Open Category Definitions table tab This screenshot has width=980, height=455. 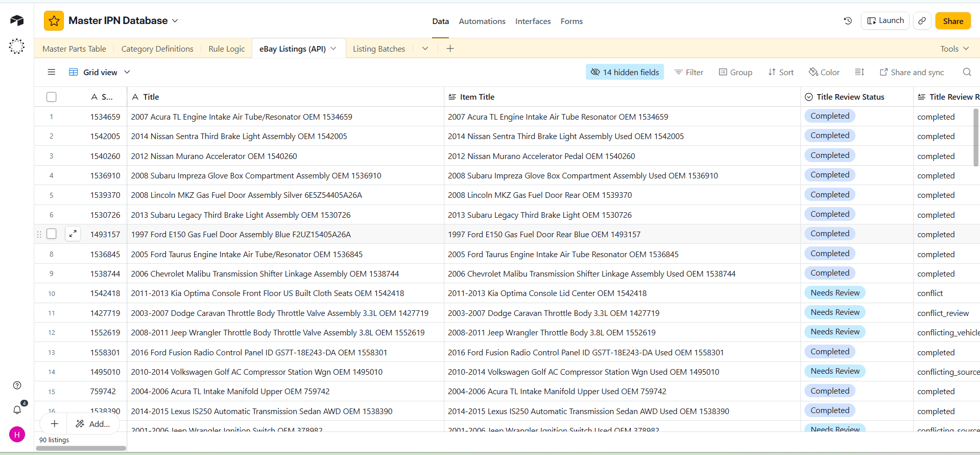pyautogui.click(x=157, y=49)
